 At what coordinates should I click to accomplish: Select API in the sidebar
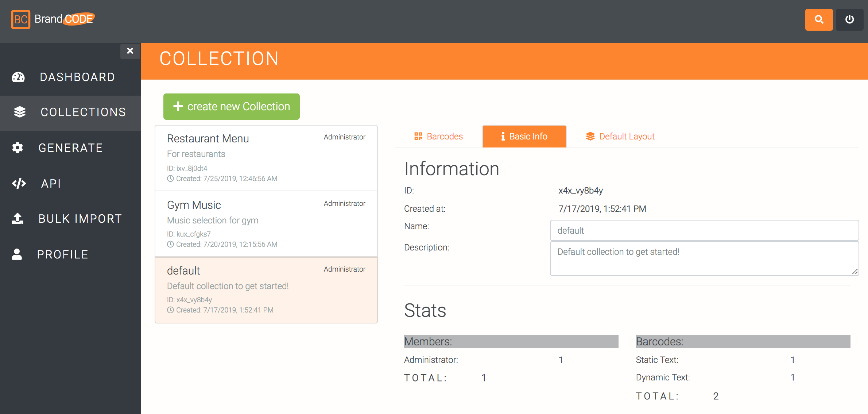[70, 183]
